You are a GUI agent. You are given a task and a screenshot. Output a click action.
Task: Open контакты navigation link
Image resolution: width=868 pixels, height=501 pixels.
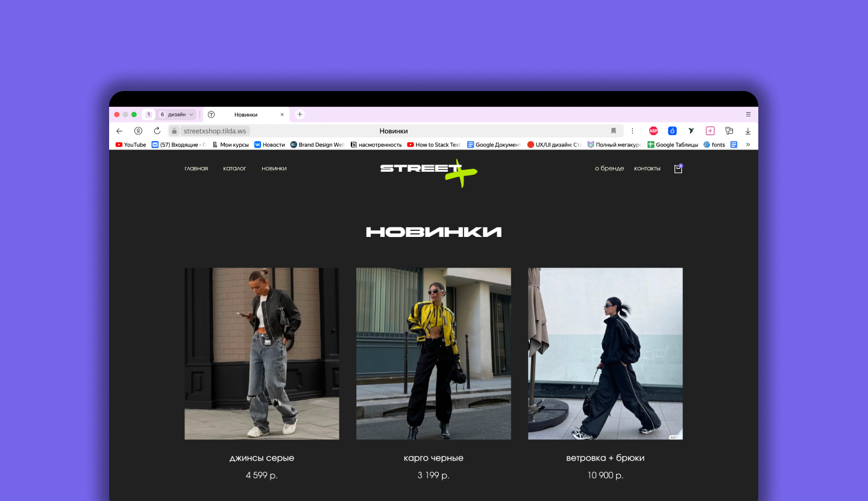pos(647,169)
